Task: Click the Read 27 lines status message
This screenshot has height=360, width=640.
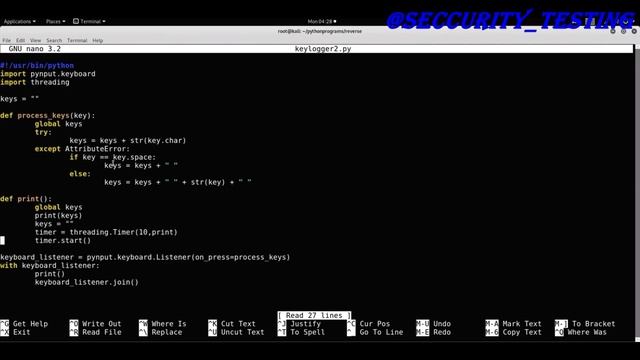Action: (x=314, y=316)
